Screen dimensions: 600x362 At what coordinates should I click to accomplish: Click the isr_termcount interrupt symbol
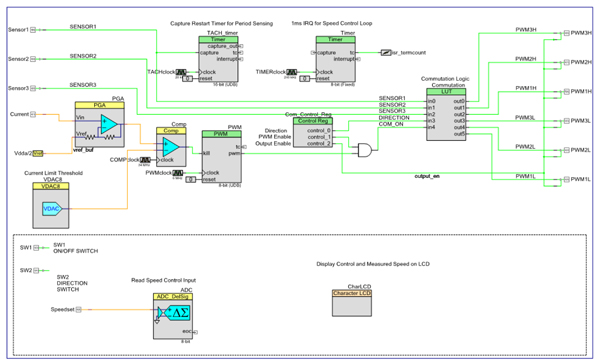[386, 52]
